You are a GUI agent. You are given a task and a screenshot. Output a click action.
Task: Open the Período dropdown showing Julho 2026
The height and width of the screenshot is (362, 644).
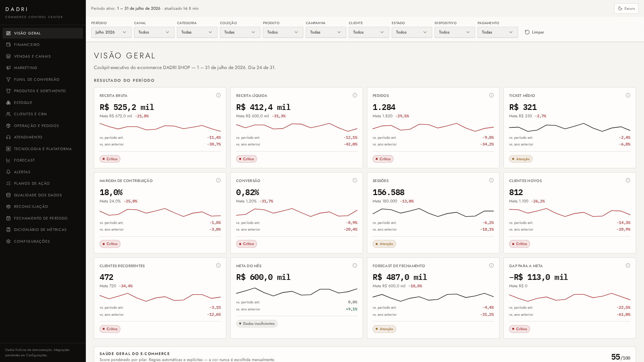click(111, 32)
